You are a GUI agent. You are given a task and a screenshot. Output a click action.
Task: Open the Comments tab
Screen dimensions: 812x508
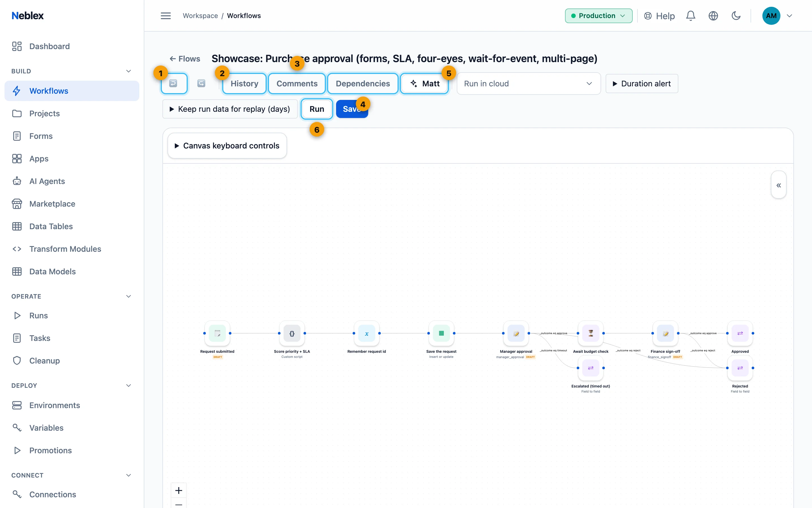click(x=297, y=83)
